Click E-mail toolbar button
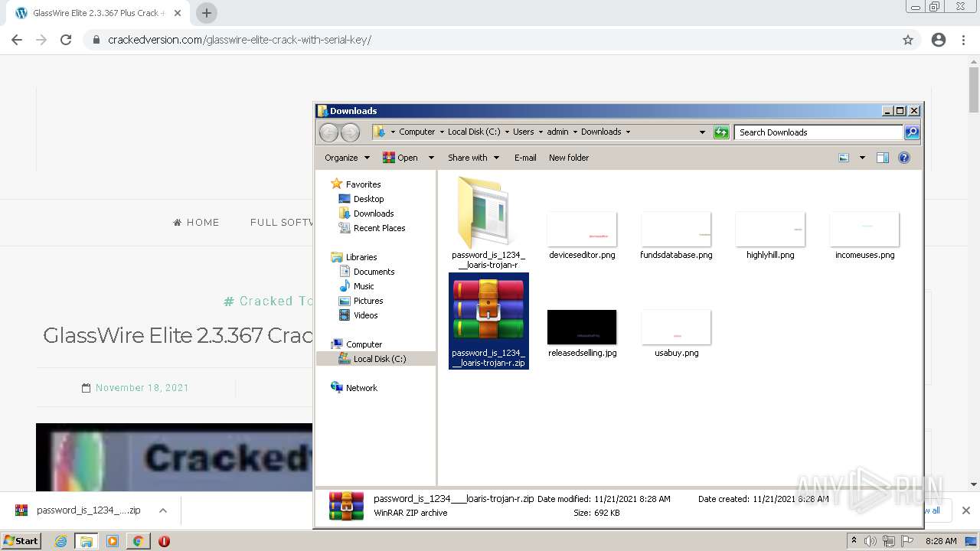 pos(525,158)
